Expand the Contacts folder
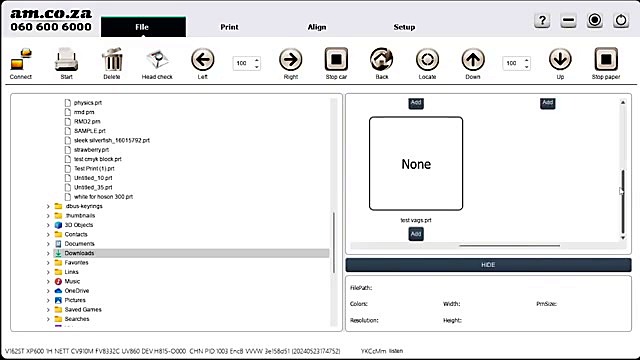This screenshot has height=360, width=640. pyautogui.click(x=48, y=234)
